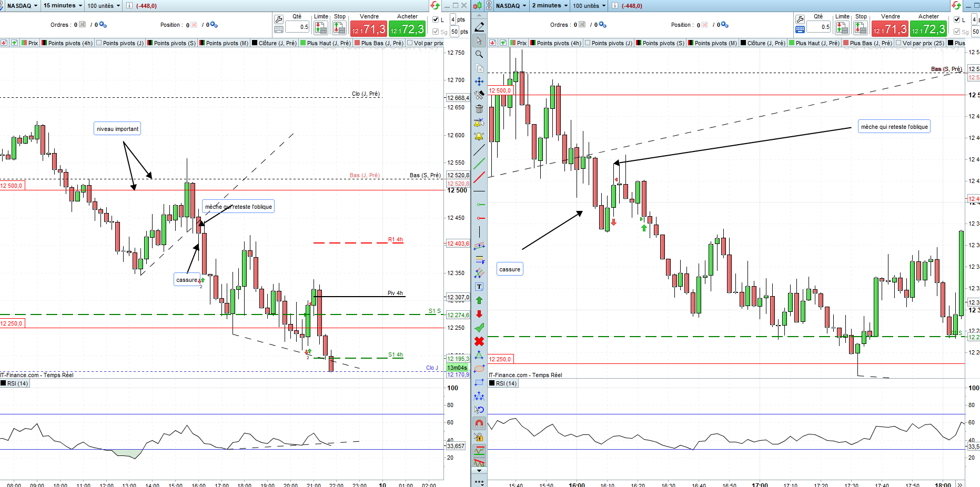
Task: Click Clôture (J, Pré) label in right chart
Action: click(x=766, y=43)
